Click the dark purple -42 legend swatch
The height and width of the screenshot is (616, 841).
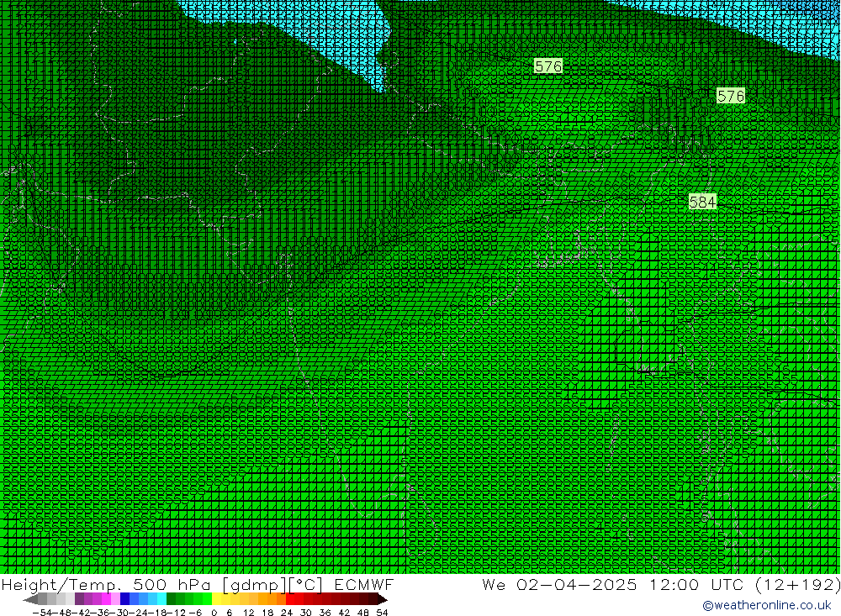[79, 599]
